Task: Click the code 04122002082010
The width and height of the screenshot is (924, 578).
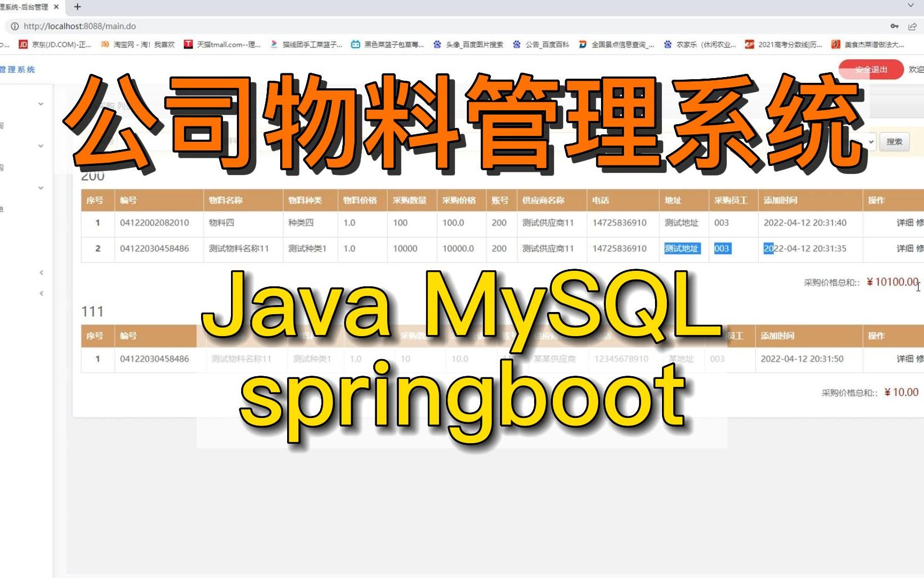Action: tap(155, 223)
